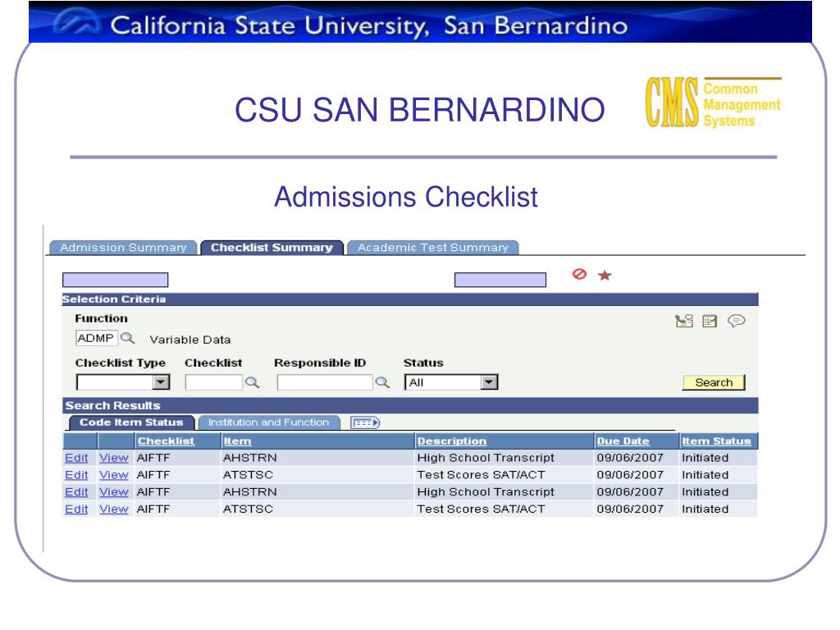Click the lookup magnifier beside the ADMP function

click(x=127, y=339)
